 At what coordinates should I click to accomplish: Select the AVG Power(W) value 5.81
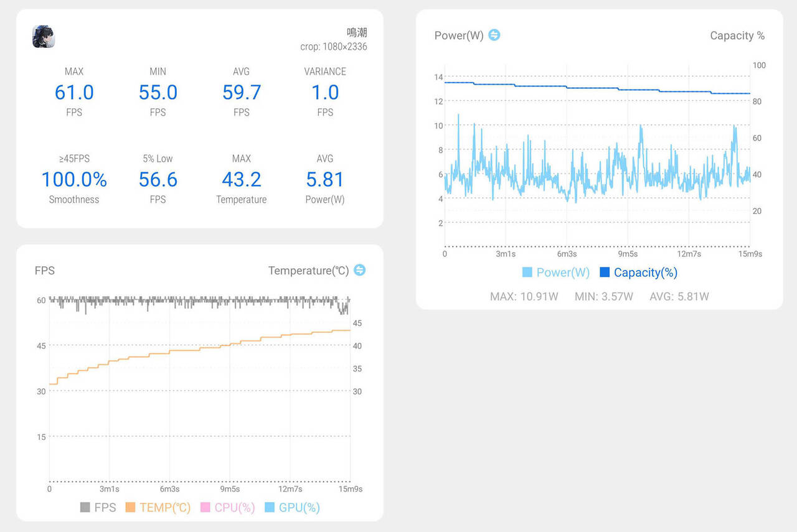(325, 180)
